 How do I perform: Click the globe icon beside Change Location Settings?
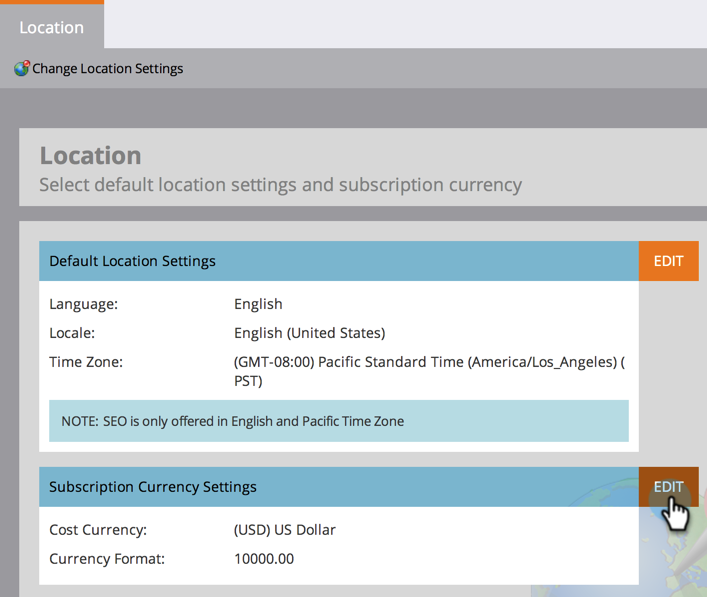(x=22, y=68)
